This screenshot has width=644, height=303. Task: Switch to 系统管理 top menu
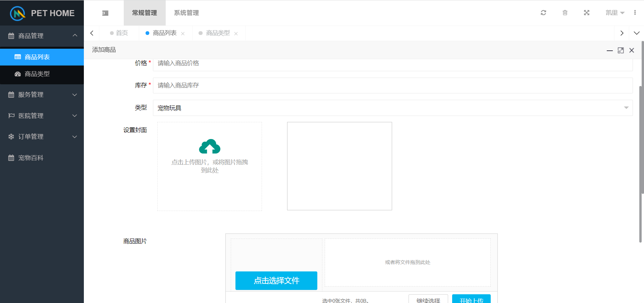coord(186,13)
